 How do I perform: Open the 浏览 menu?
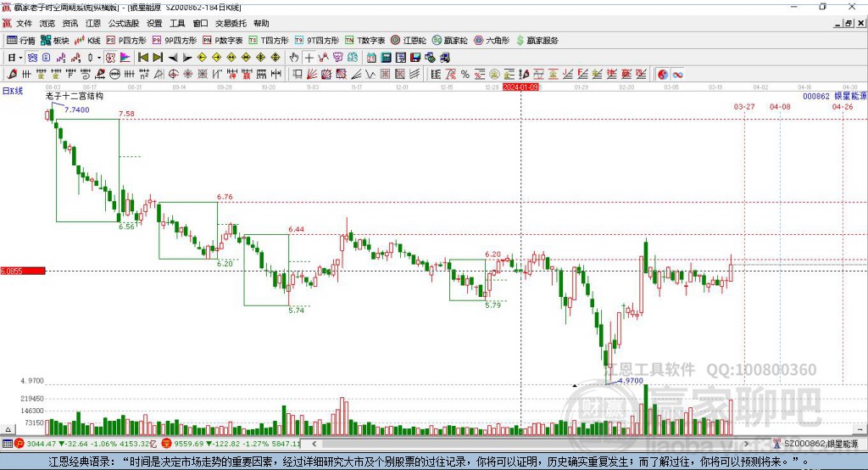tap(47, 23)
